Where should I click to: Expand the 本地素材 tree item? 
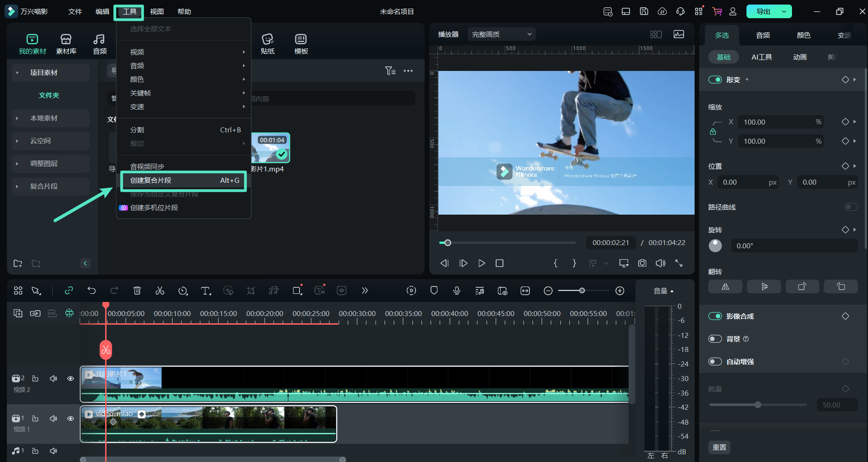17,118
